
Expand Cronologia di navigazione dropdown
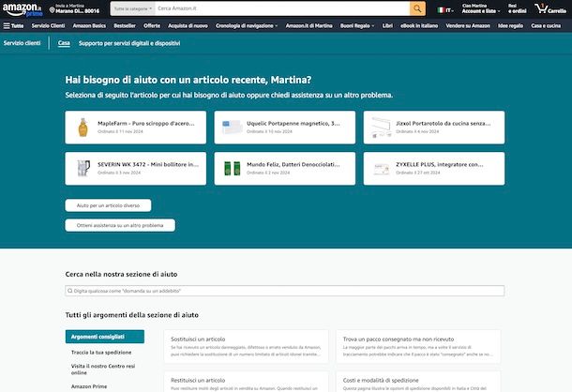point(247,26)
